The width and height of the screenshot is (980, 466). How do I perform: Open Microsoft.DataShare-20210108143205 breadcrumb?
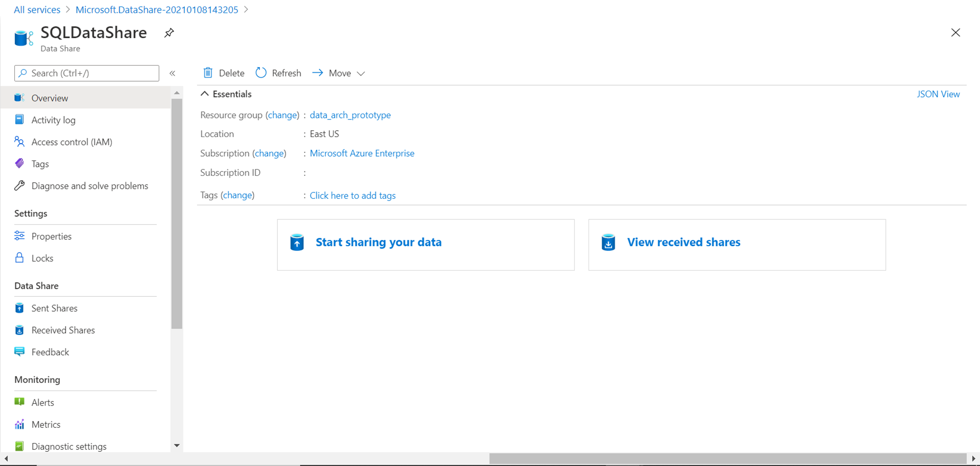click(157, 10)
